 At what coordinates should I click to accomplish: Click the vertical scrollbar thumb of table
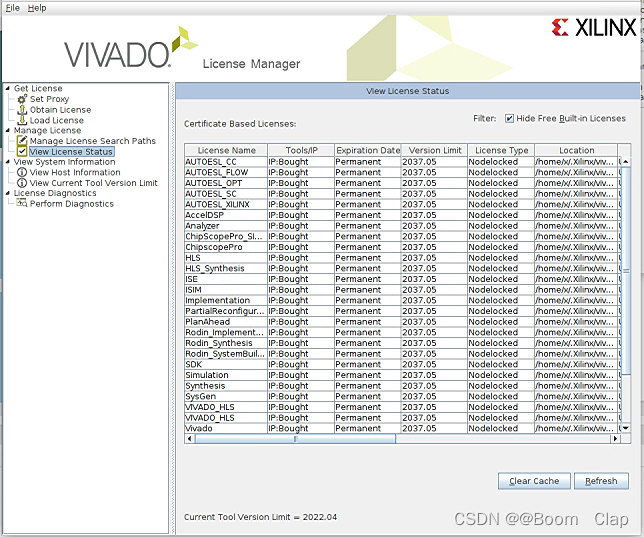626,271
